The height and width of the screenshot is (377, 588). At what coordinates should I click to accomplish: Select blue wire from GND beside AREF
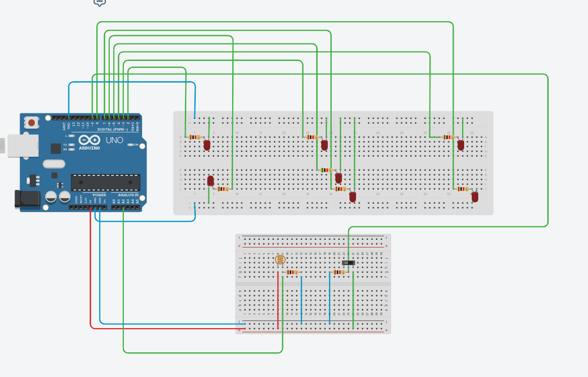pyautogui.click(x=131, y=82)
